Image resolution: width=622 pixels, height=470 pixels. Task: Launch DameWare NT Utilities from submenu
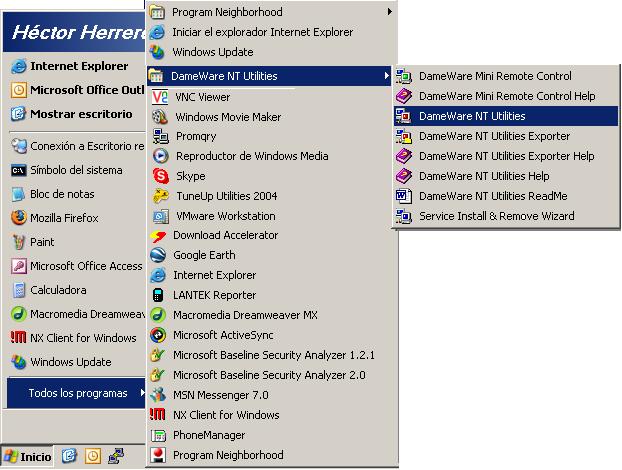pos(506,116)
